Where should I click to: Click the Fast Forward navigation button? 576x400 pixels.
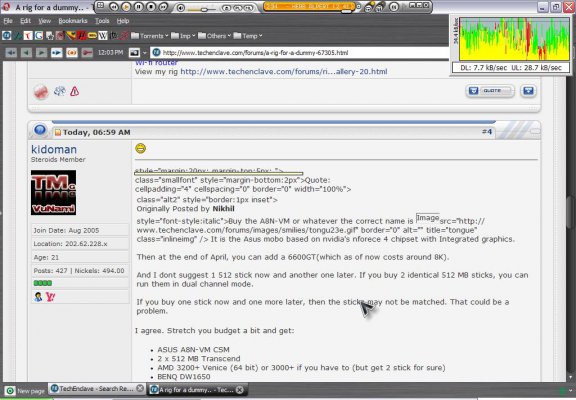[x=57, y=53]
